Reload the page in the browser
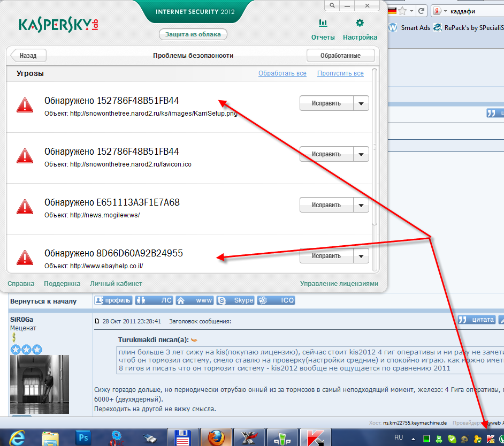The height and width of the screenshot is (446, 504). (x=422, y=11)
